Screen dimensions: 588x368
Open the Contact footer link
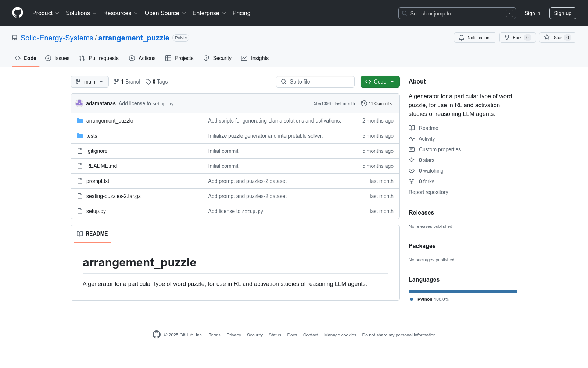311,335
